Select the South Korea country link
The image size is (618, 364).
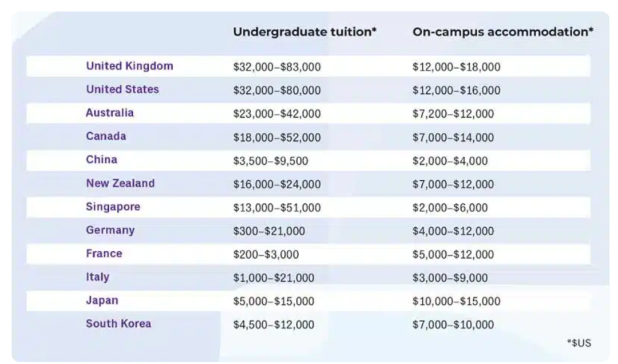tap(118, 324)
